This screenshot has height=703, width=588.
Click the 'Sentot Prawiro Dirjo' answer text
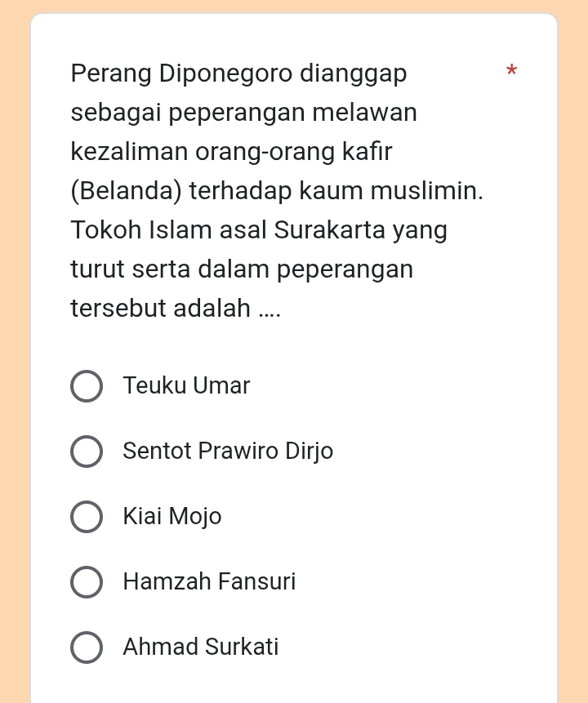coord(228,451)
